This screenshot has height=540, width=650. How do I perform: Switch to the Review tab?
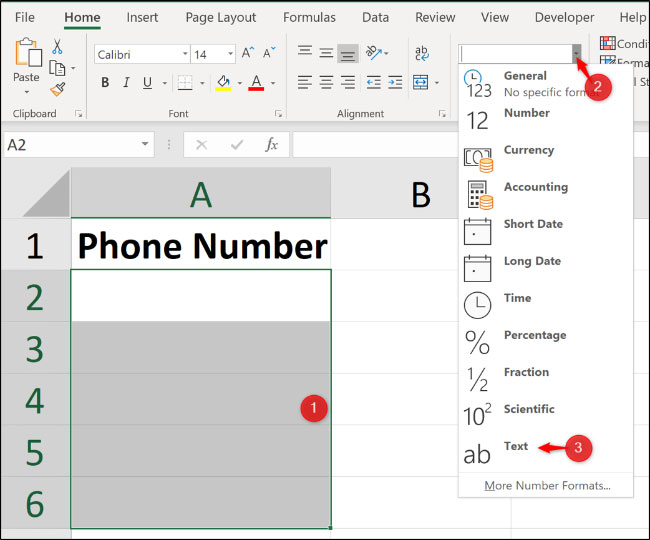pyautogui.click(x=435, y=17)
